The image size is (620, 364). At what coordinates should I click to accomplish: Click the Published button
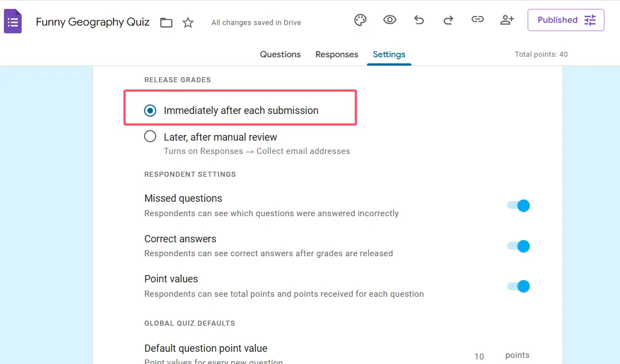tap(566, 20)
